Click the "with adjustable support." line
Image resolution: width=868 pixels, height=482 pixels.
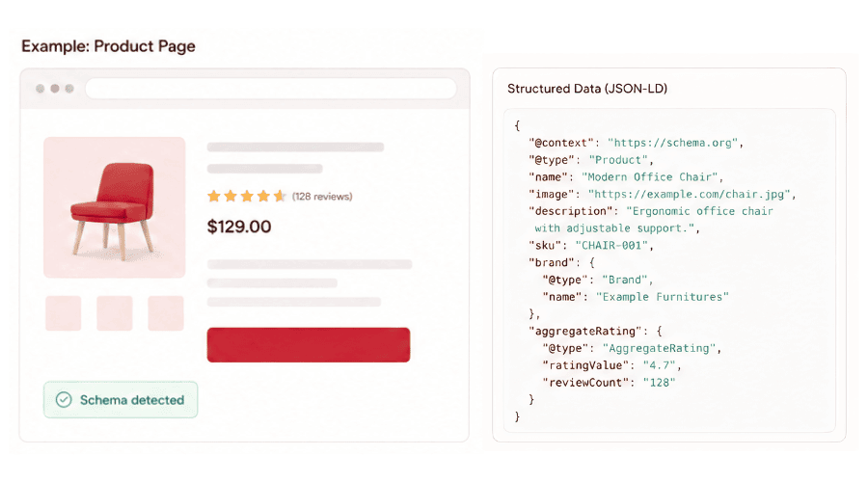coord(614,228)
